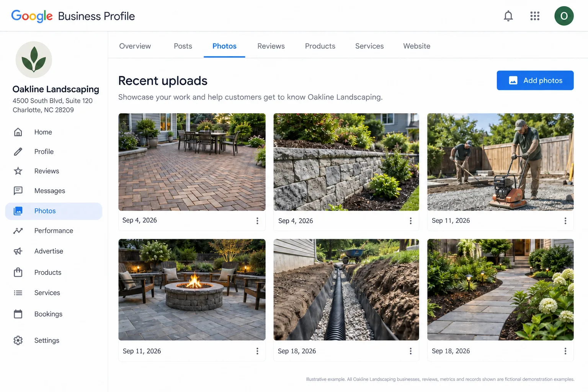View the drainage pipe trench photo
The height and width of the screenshot is (392, 588).
click(346, 290)
